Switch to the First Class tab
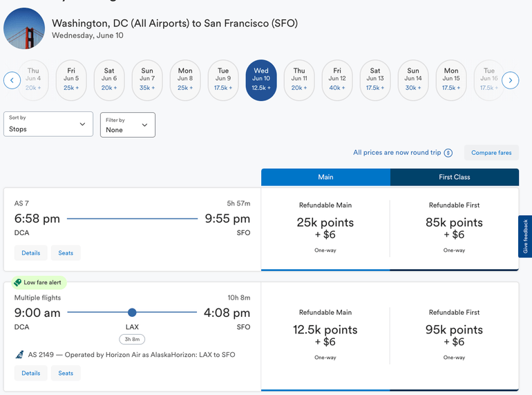This screenshot has height=395, width=532. [x=454, y=177]
